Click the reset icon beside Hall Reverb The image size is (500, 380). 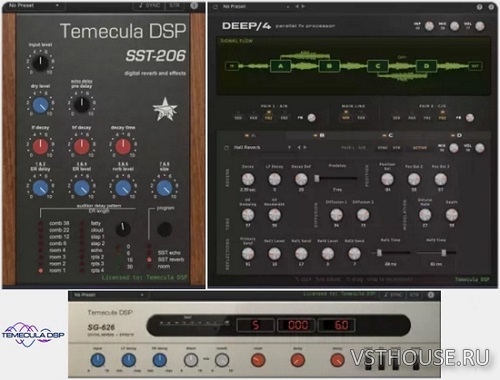(x=226, y=147)
